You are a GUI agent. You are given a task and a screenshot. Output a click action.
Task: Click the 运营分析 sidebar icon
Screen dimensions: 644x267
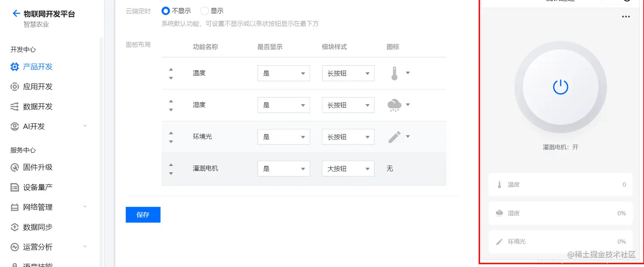coord(14,247)
